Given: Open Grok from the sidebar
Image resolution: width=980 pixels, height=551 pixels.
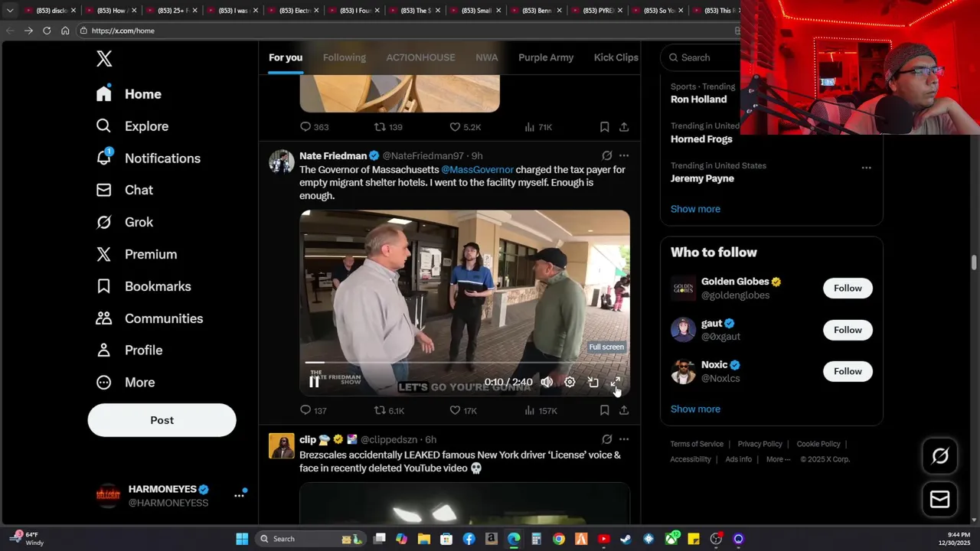Looking at the screenshot, I should pyautogui.click(x=125, y=222).
